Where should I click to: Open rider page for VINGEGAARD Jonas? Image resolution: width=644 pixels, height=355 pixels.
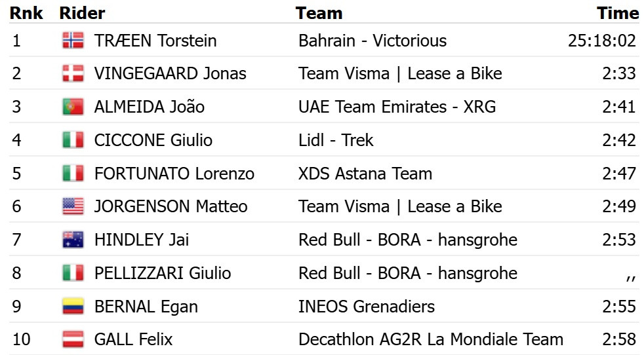click(x=170, y=74)
